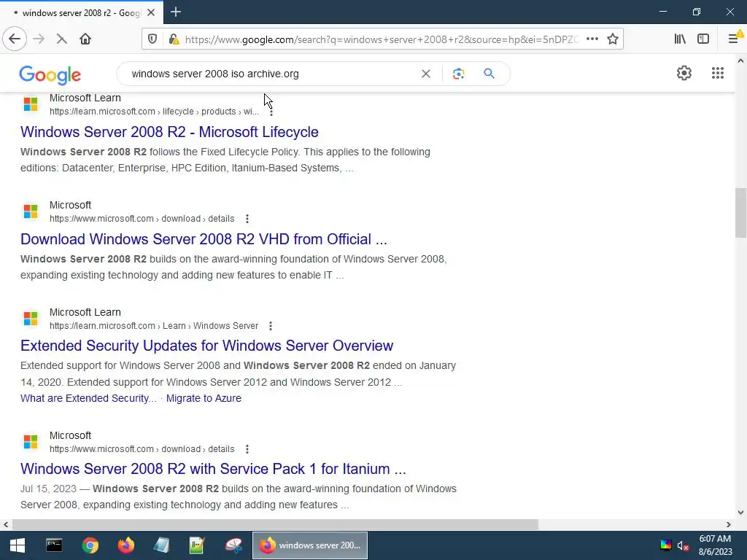Open the volume mute icon in system tray
The height and width of the screenshot is (560, 747).
[x=683, y=545]
